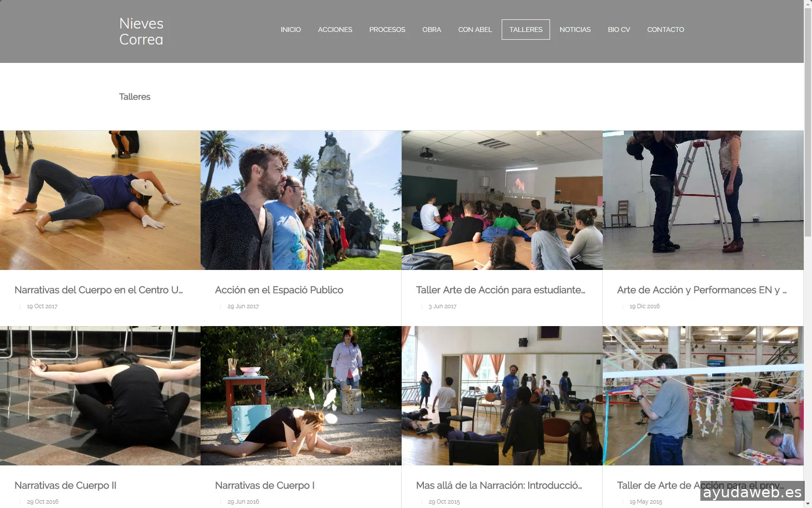Go to BIO CV page

(x=619, y=30)
